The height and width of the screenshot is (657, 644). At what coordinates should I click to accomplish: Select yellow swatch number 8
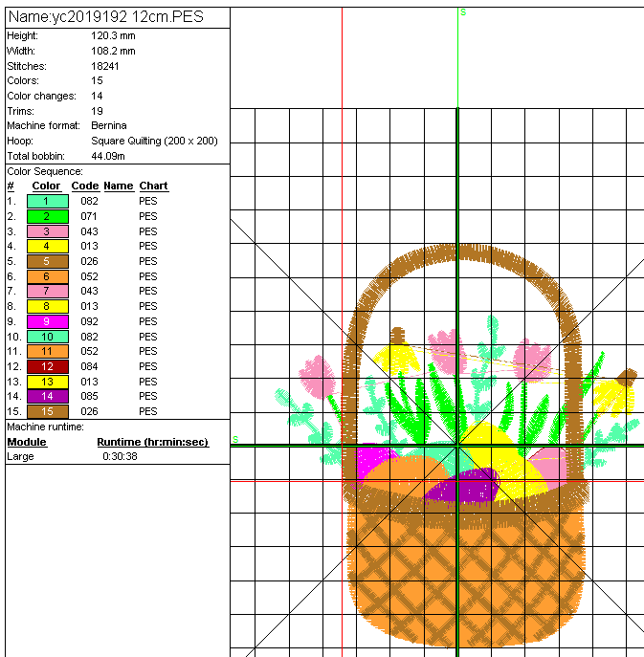tap(48, 306)
